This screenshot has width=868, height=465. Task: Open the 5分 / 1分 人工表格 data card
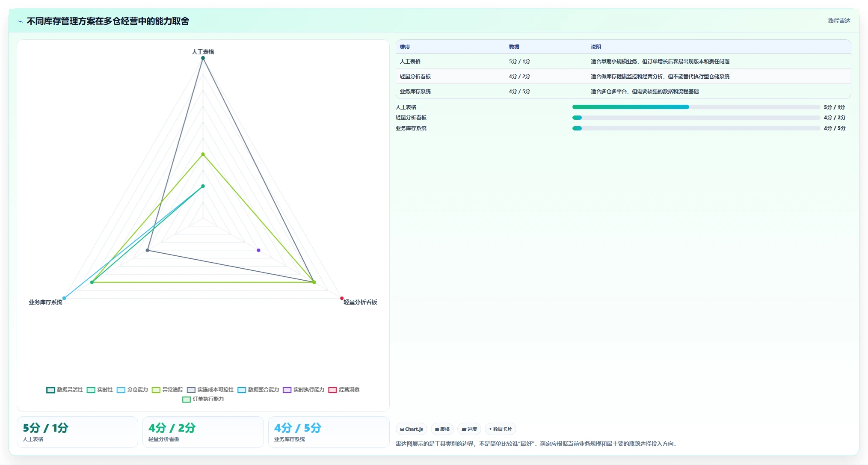tap(77, 432)
